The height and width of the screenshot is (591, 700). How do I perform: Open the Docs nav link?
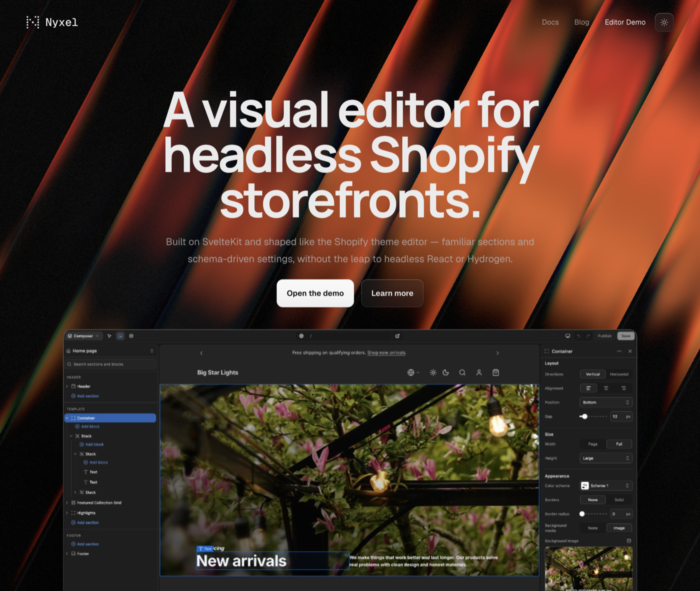(550, 22)
